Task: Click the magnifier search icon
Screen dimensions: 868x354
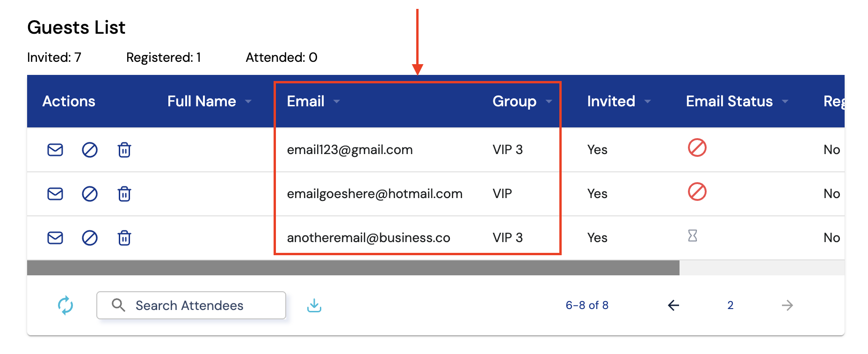Action: pos(118,305)
